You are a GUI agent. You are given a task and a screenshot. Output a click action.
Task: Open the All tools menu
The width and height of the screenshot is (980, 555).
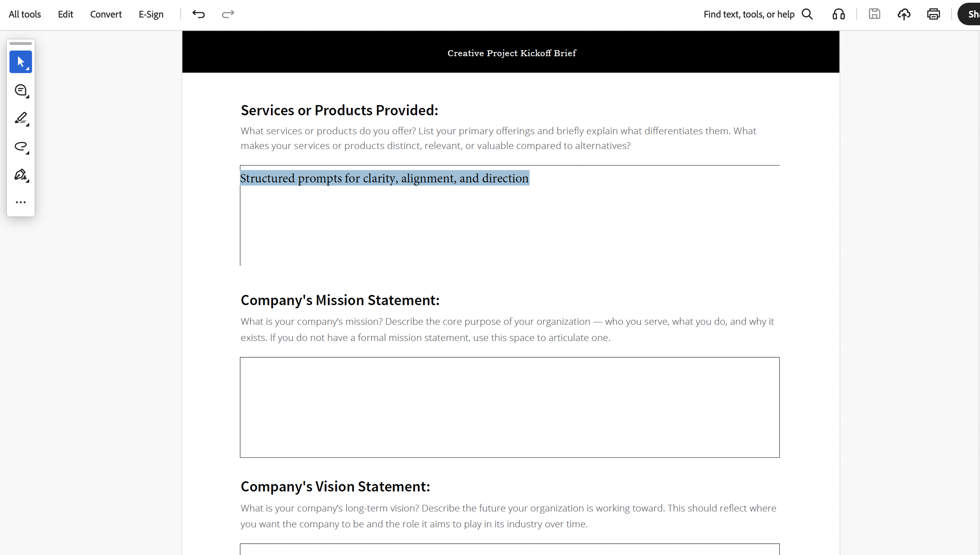coord(25,15)
